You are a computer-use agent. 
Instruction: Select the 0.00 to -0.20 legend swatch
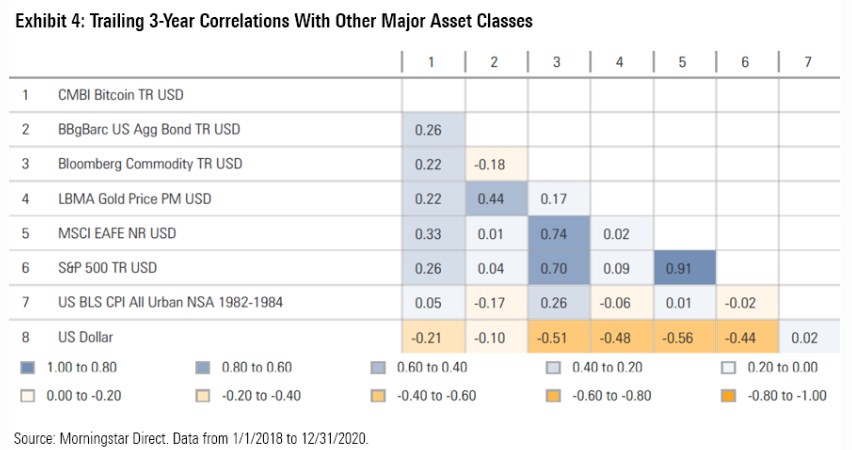pos(27,394)
